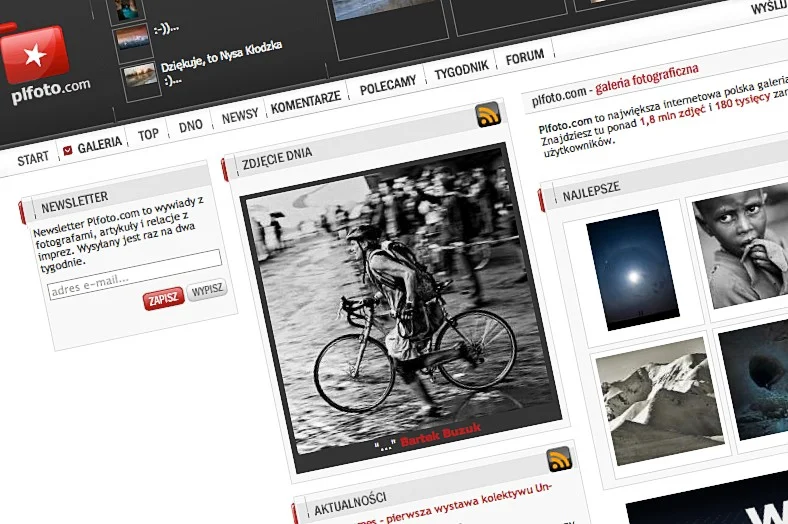Click the AKTUALNOŚCI heading

click(350, 504)
